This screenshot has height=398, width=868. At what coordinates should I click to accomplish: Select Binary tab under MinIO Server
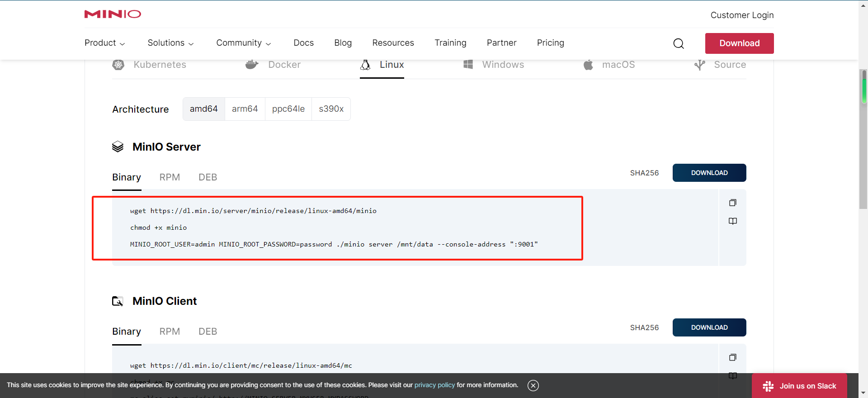(x=127, y=177)
